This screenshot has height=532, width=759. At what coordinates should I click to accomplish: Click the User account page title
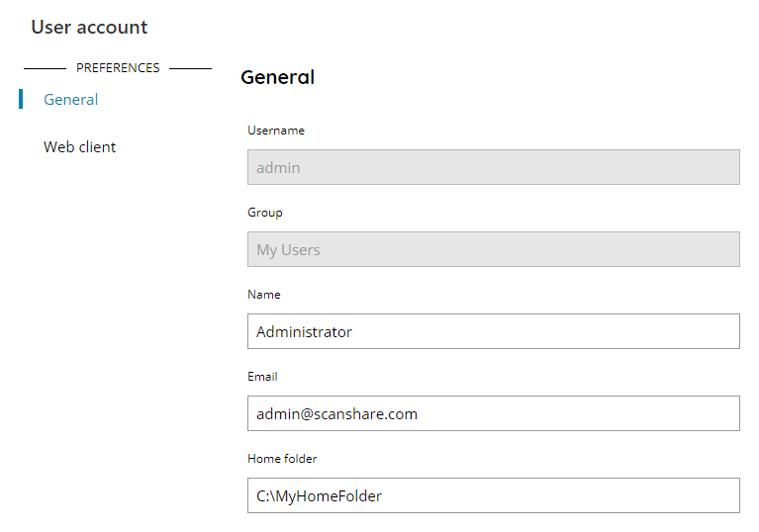point(89,27)
